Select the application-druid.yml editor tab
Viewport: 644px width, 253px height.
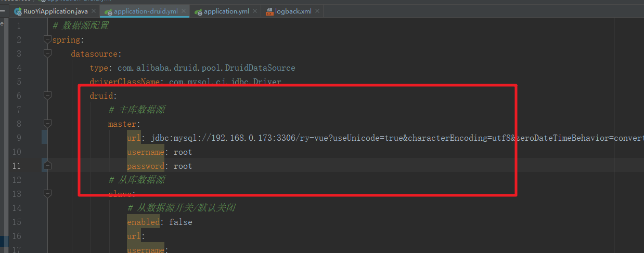pos(146,11)
